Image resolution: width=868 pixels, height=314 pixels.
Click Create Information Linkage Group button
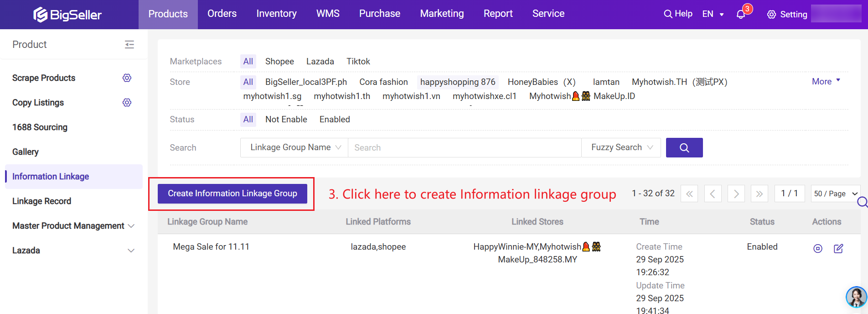point(232,194)
